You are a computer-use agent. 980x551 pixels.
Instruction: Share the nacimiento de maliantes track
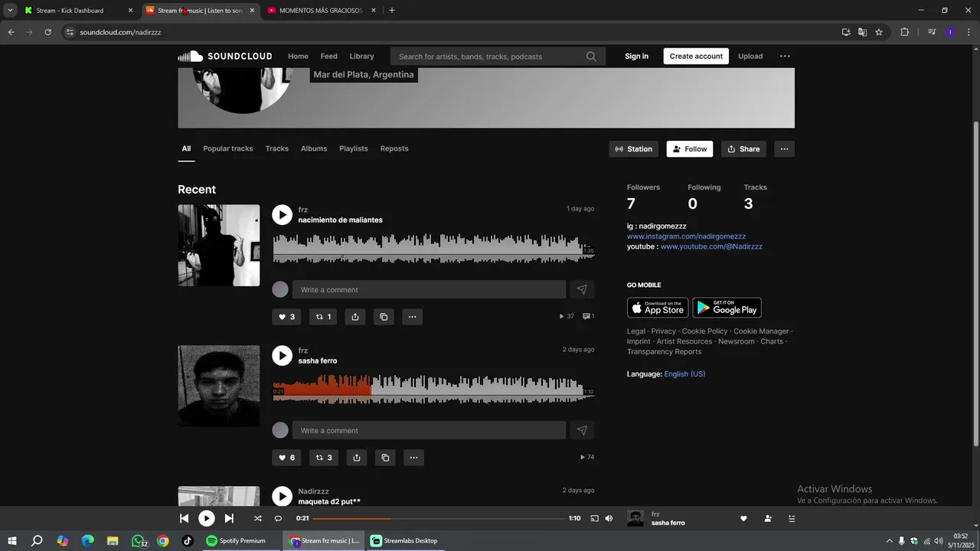coord(355,317)
